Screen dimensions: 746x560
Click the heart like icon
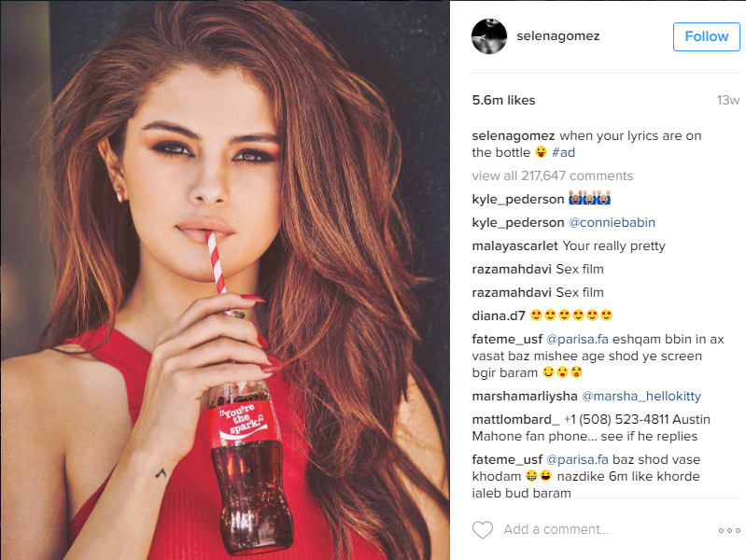483,529
